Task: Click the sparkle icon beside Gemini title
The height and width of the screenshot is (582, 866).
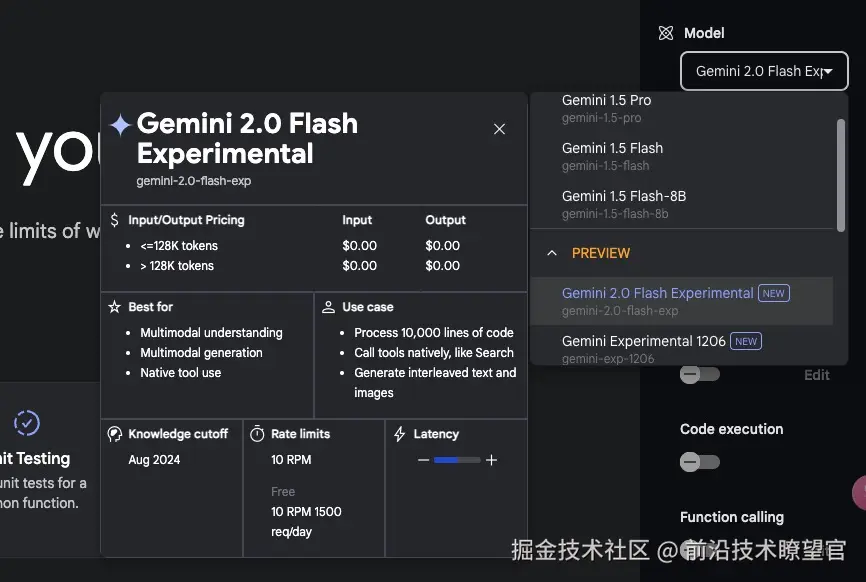Action: point(120,125)
